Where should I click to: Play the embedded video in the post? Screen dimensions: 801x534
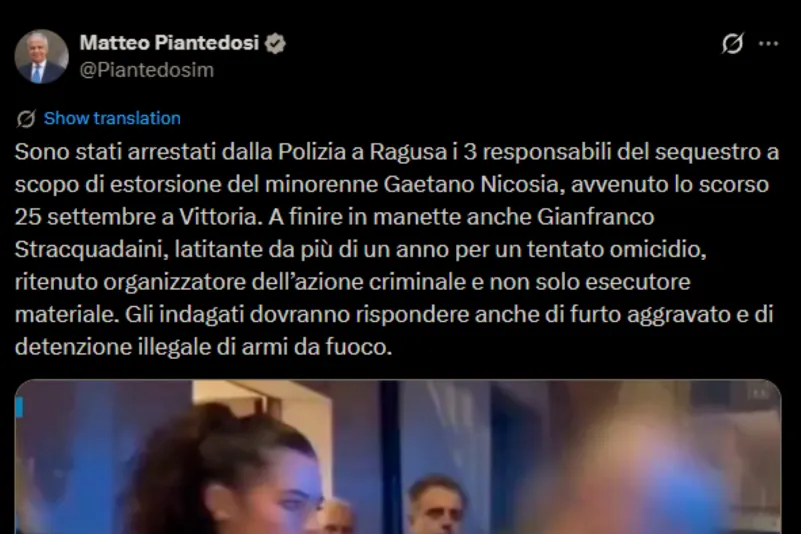tap(398, 457)
